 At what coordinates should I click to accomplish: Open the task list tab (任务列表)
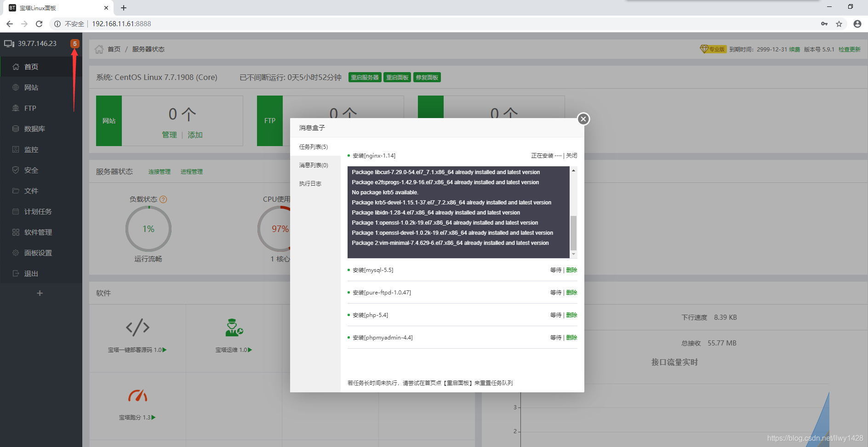(x=314, y=147)
